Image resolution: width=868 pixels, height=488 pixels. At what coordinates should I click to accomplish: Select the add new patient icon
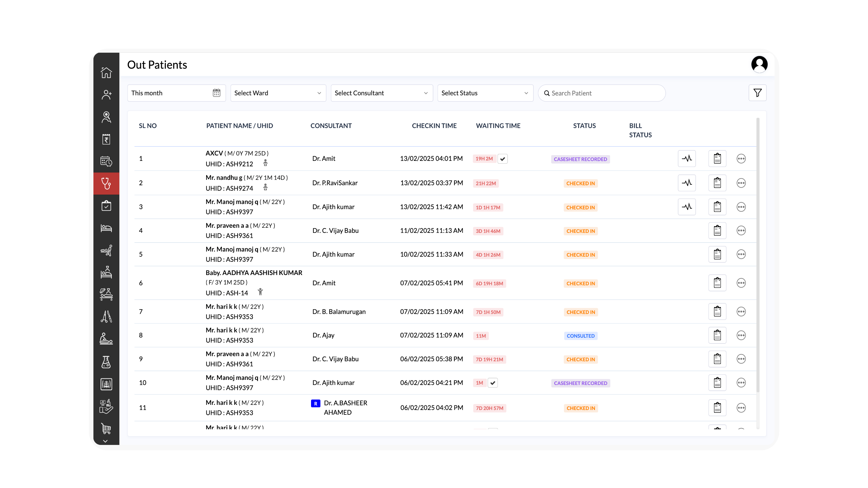pos(106,94)
